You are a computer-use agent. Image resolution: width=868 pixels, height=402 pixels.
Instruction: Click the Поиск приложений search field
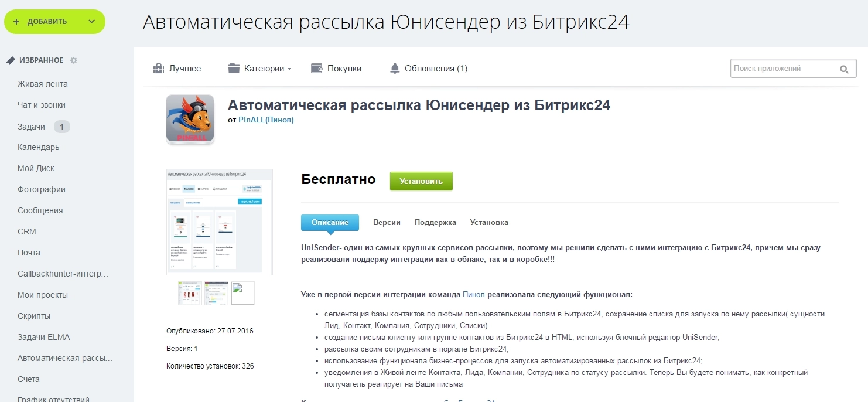[x=782, y=69]
